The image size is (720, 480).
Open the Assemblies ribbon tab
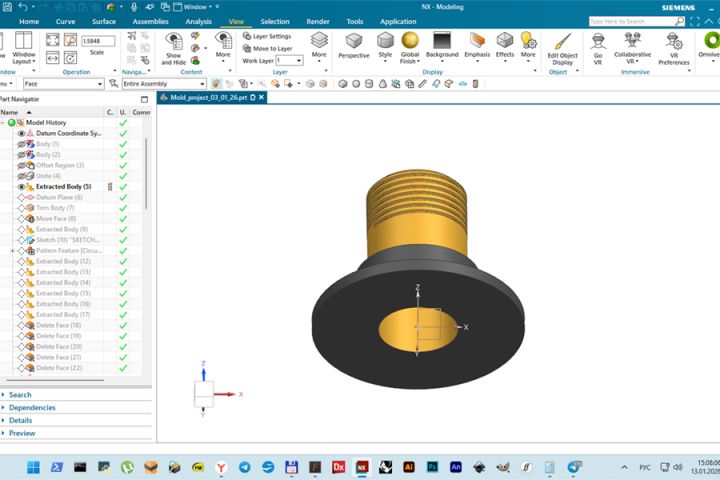tap(150, 21)
